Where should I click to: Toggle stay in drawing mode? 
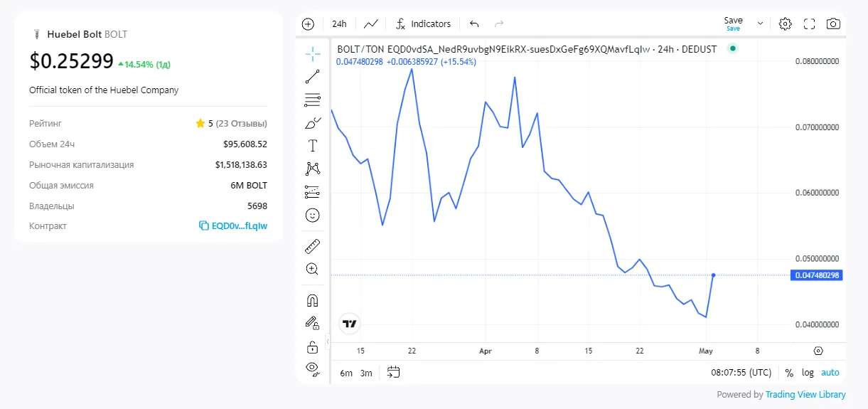312,323
